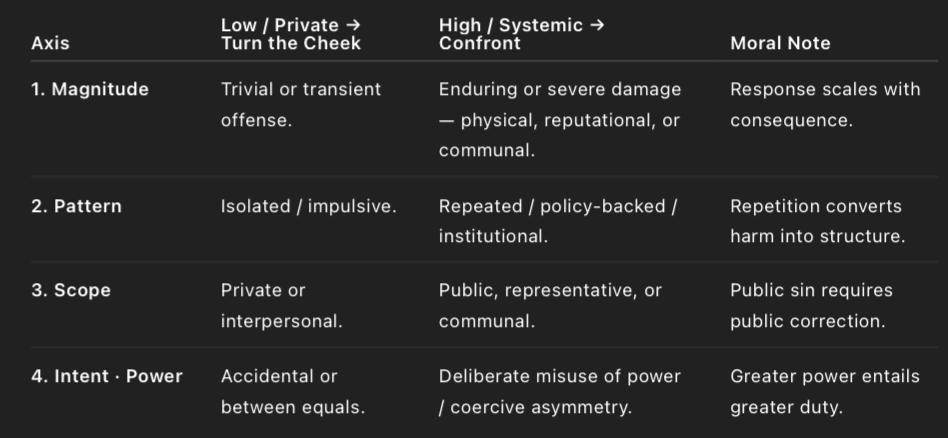Viewport: 948px width, 438px height.
Task: Select "Greater power entails greater duty." text
Action: pyautogui.click(x=824, y=391)
